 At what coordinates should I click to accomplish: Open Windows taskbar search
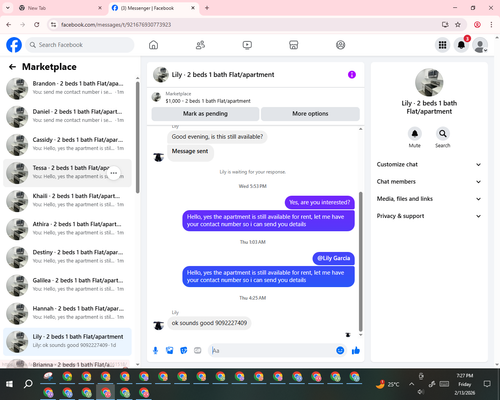click(x=28, y=384)
